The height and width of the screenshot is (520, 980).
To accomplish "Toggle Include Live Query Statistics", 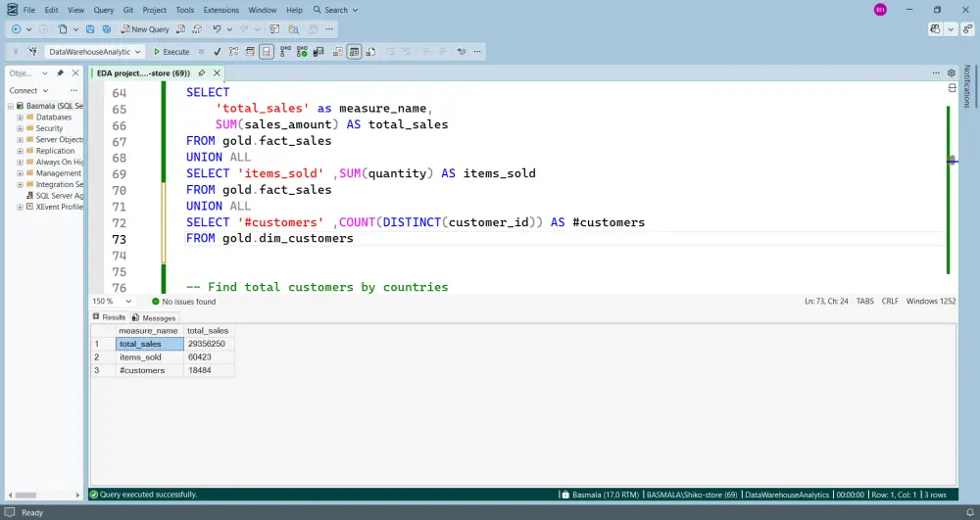I will (302, 52).
